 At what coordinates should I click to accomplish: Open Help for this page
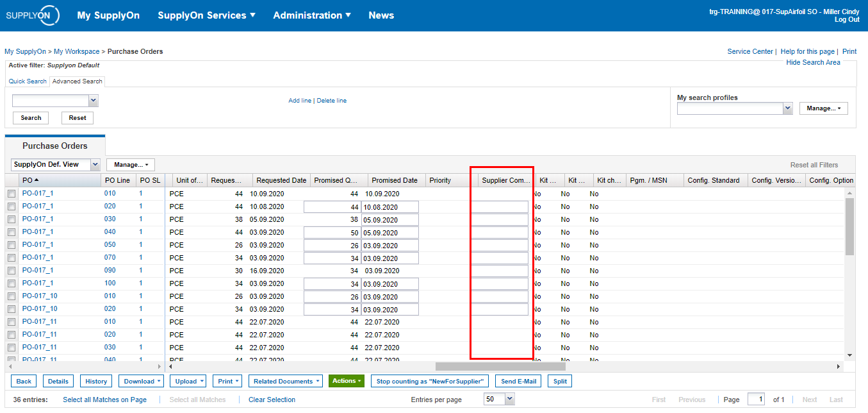[807, 51]
